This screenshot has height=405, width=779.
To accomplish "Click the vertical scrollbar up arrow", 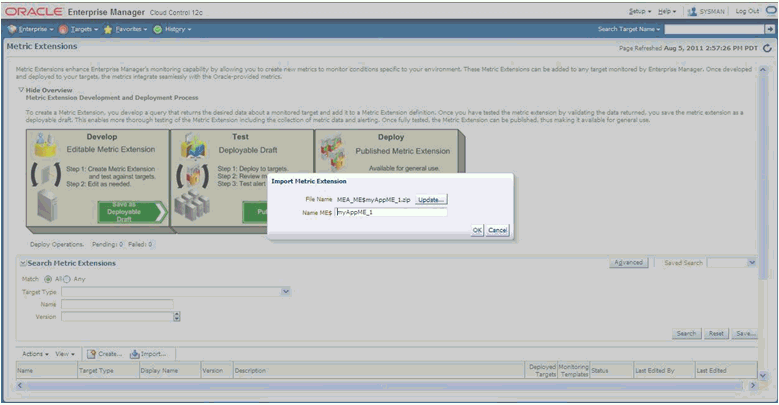I will point(763,70).
